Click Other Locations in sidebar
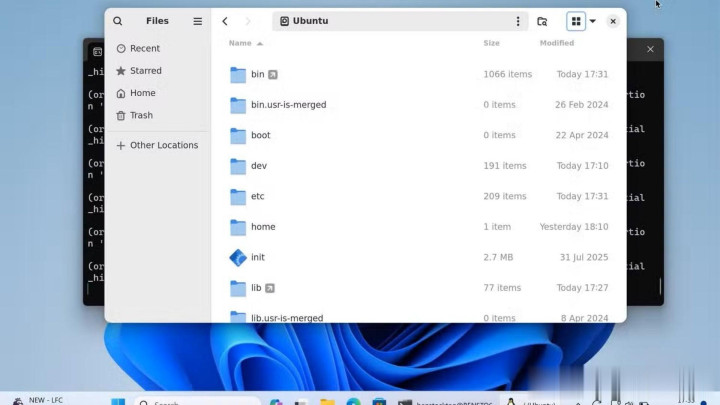Viewport: 720px width, 405px height. point(163,145)
